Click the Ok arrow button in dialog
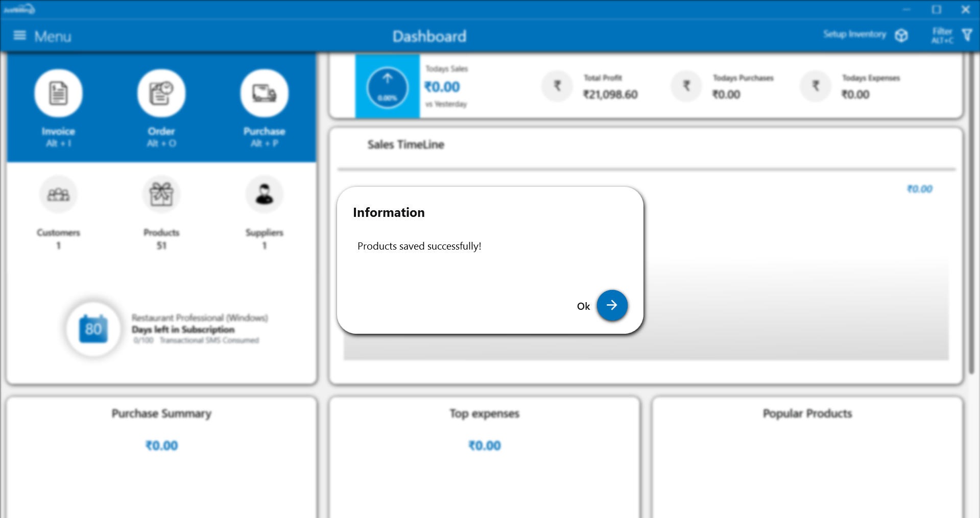This screenshot has height=518, width=980. pos(612,305)
